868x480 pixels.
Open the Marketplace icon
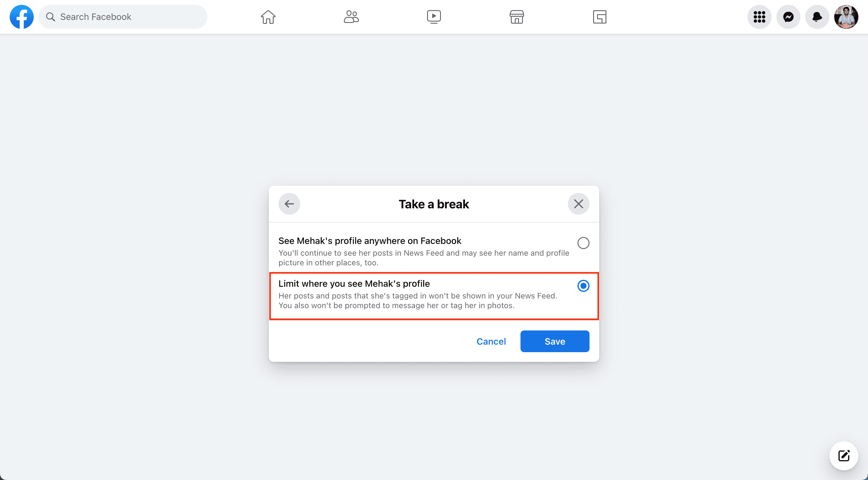coord(516,17)
